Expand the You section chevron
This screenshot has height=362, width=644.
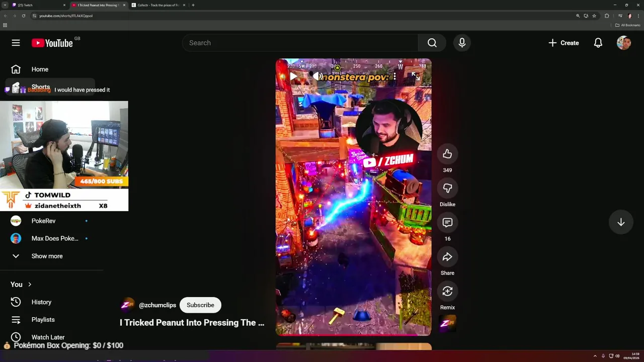coord(30,285)
